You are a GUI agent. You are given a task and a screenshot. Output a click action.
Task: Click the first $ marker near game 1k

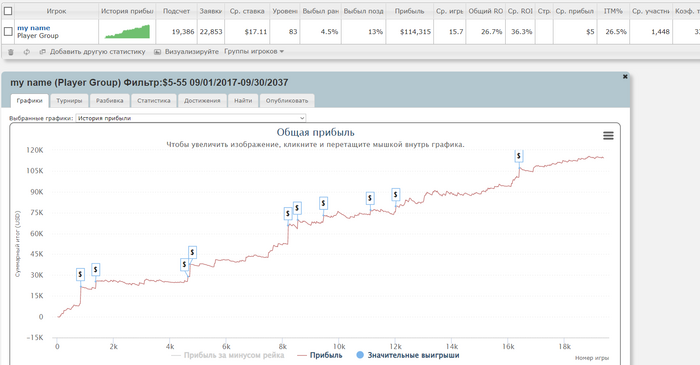[x=80, y=274]
